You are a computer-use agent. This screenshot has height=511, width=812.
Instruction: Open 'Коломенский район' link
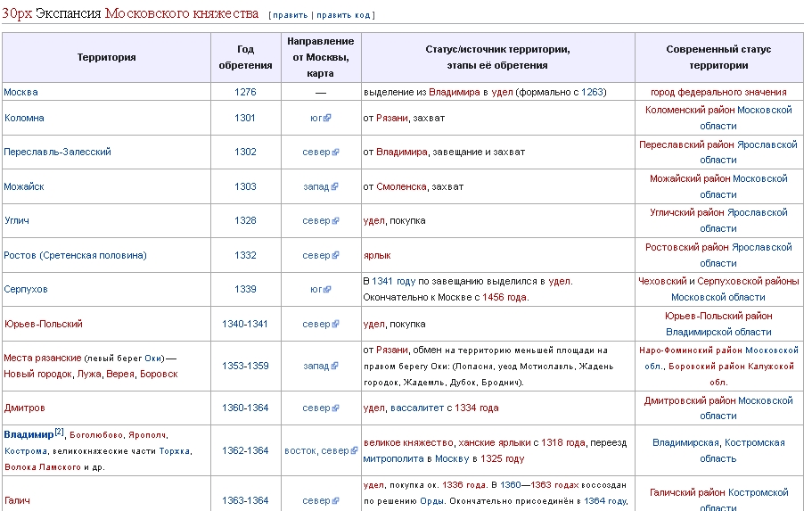click(690, 110)
